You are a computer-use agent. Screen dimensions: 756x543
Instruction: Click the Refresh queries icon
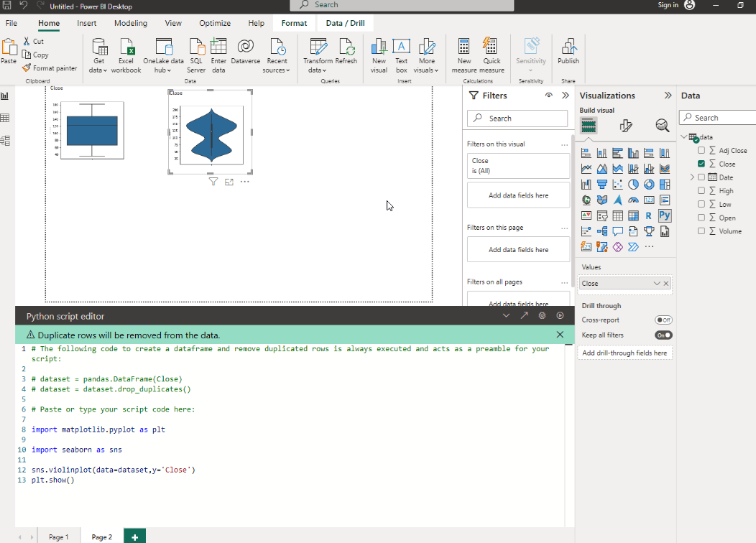346,52
